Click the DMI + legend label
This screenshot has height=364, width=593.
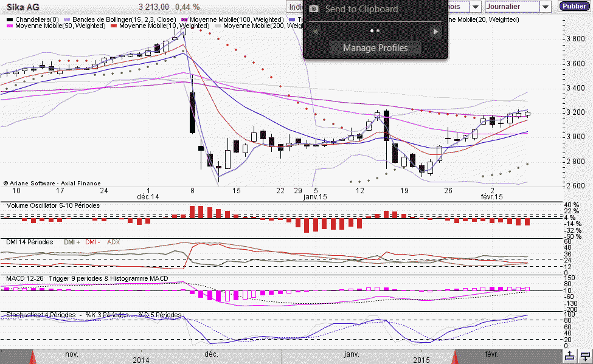[72, 242]
